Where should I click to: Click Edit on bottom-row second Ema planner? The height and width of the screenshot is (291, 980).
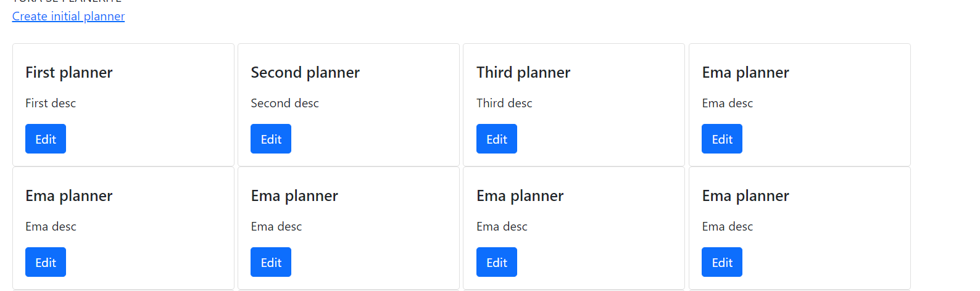tap(271, 263)
